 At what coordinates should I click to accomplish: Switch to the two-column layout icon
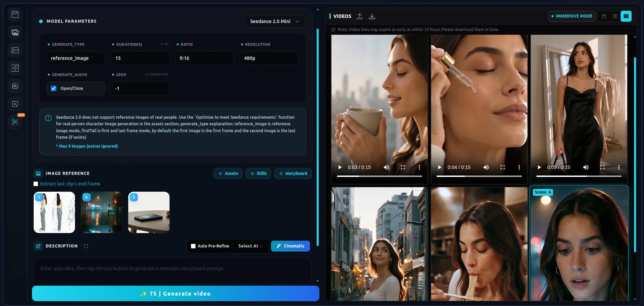click(x=615, y=16)
